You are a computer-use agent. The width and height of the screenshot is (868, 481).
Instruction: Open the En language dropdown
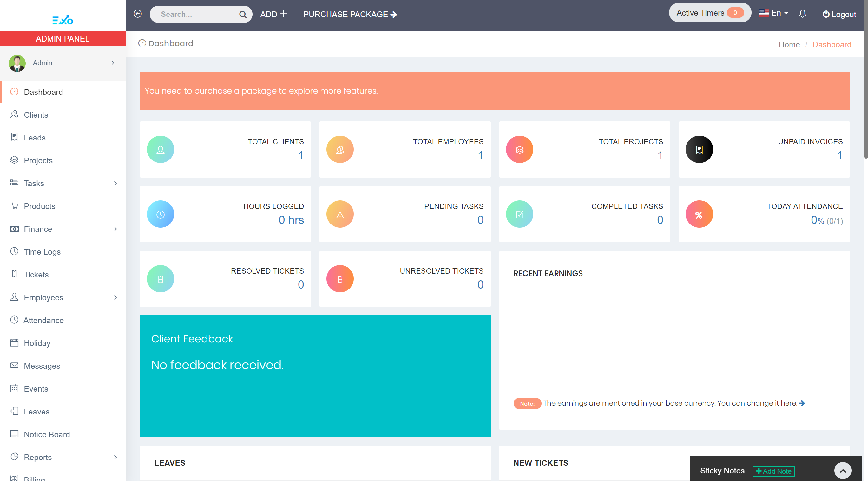[773, 13]
